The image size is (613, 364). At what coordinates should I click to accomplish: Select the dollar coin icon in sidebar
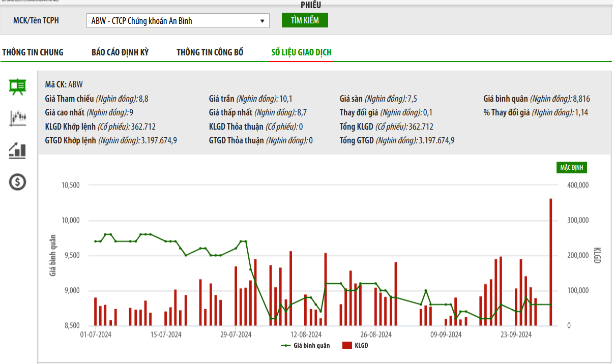coord(18,181)
